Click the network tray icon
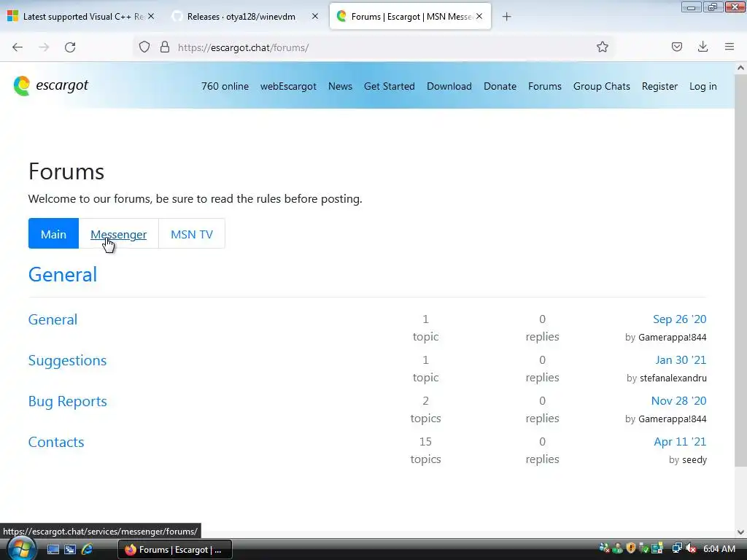The width and height of the screenshot is (747, 560). [677, 548]
